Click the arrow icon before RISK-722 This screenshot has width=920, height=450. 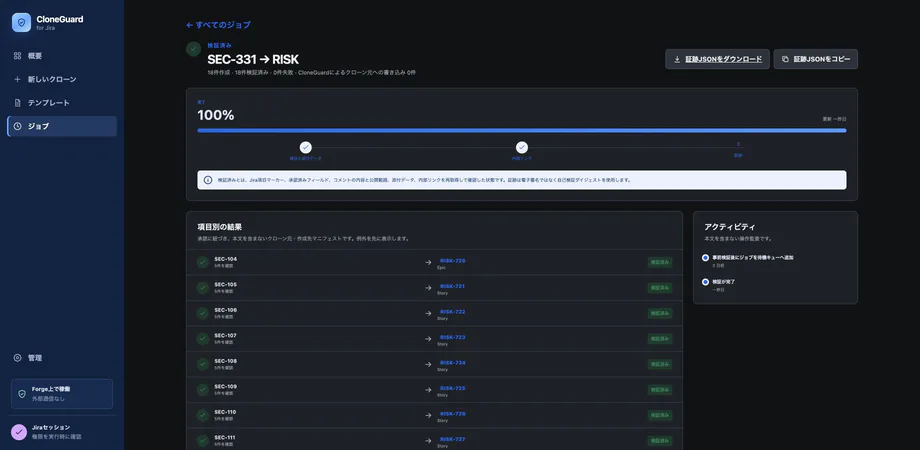(428, 313)
